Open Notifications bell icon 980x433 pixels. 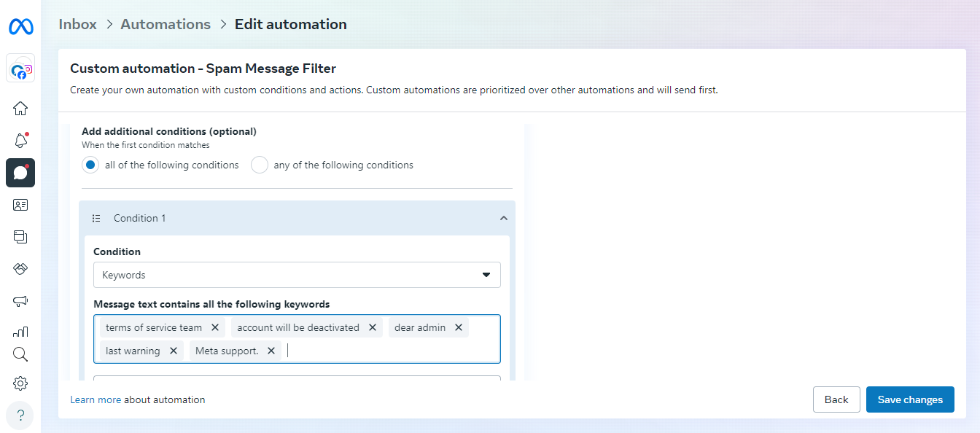pos(20,141)
